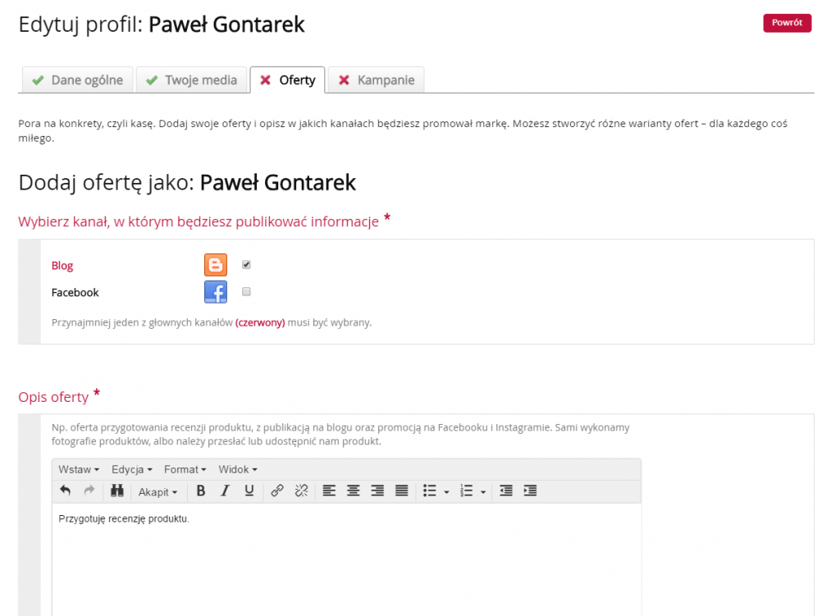
Task: Expand the numbered list style dropdown arrow
Action: pos(483,491)
